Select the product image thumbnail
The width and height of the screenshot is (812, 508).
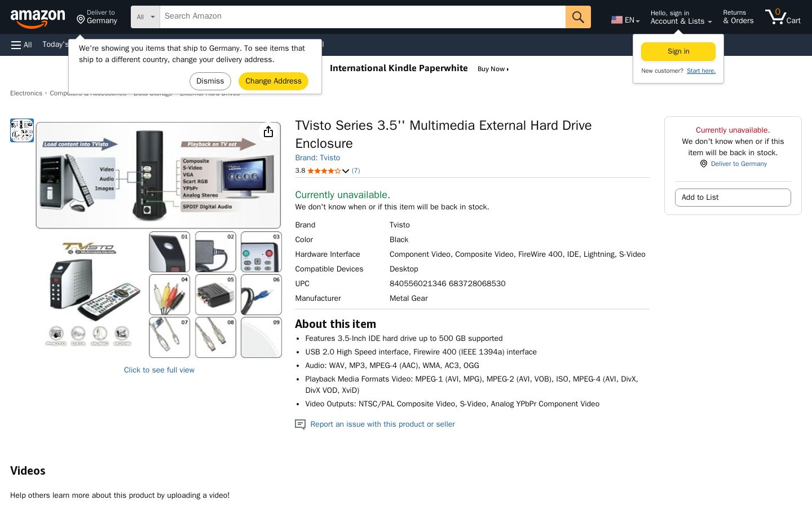coord(22,130)
